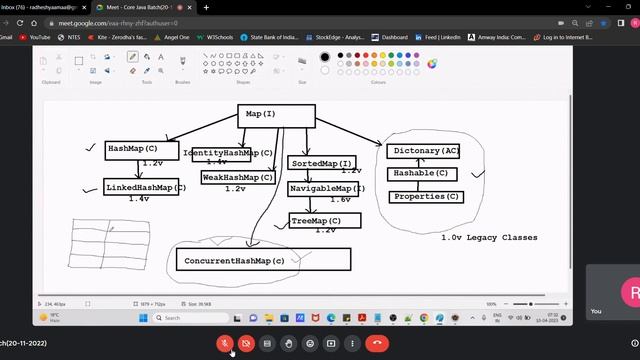Viewport: 640px width, 360px height.
Task: Click the taskbar Search box
Action: click(x=190, y=318)
